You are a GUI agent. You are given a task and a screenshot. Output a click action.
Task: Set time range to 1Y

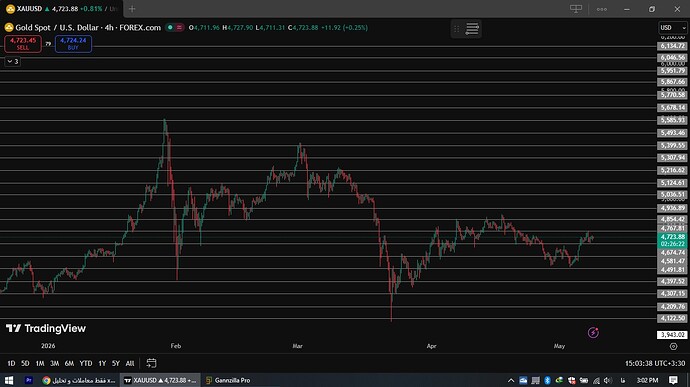[102, 363]
